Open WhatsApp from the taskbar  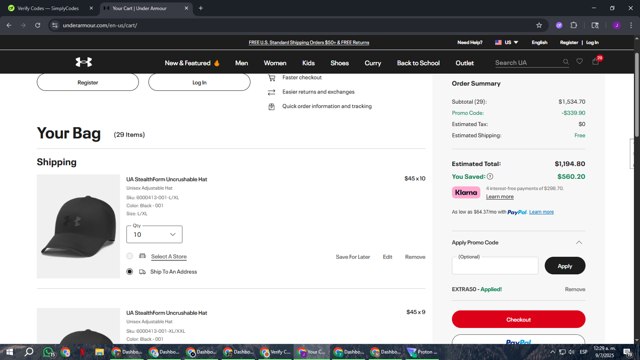click(49, 352)
